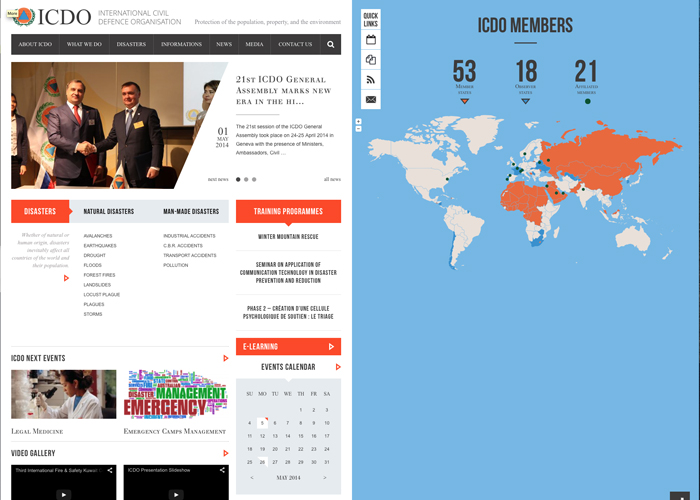Screen dimensions: 700x500
Task: Toggle Affiliated Members green dot
Action: (x=588, y=101)
